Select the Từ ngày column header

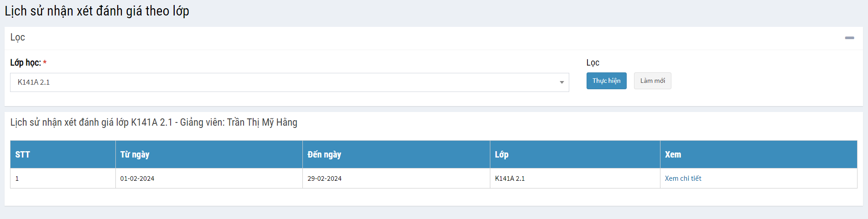point(135,155)
